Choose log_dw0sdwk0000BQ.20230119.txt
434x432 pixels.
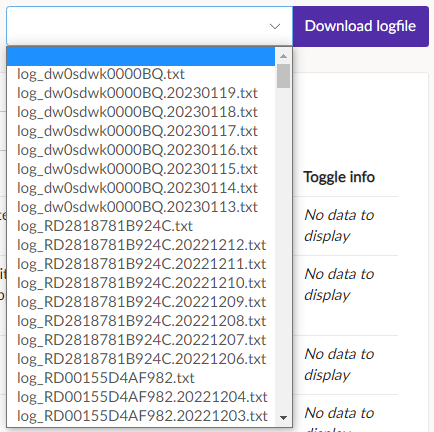tap(141, 93)
